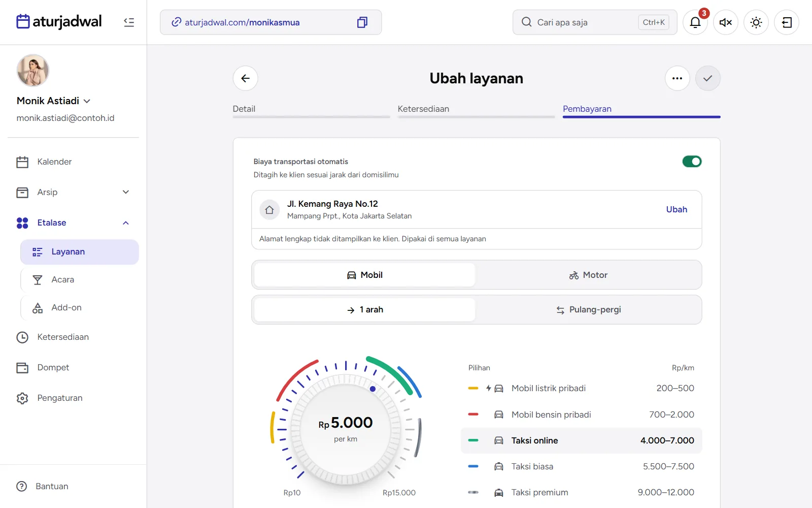Open Kalender from the sidebar

pyautogui.click(x=74, y=162)
